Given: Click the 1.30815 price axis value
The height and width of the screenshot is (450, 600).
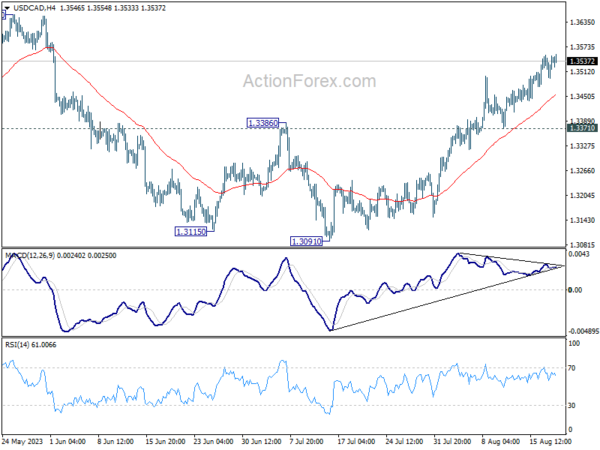Looking at the screenshot, I should tap(582, 245).
